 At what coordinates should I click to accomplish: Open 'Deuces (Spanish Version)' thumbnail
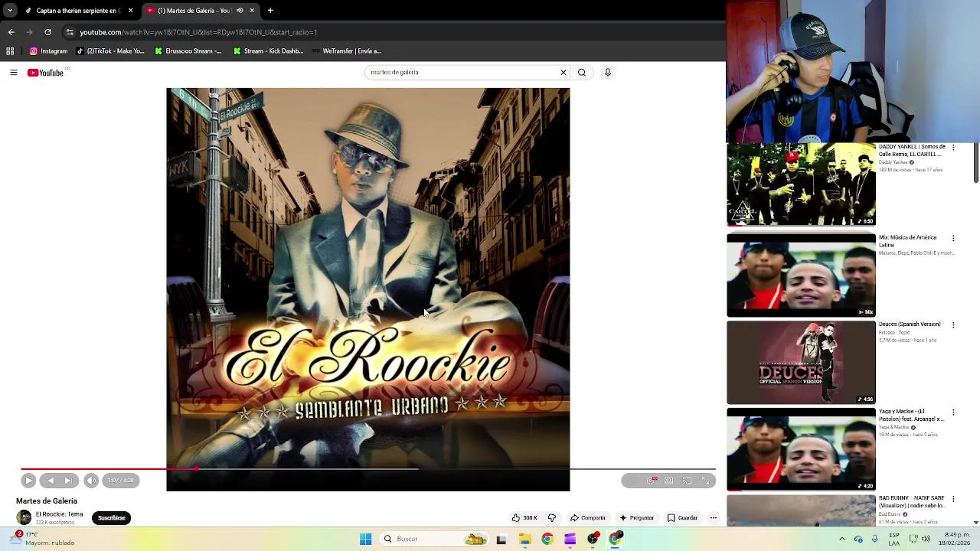click(801, 362)
